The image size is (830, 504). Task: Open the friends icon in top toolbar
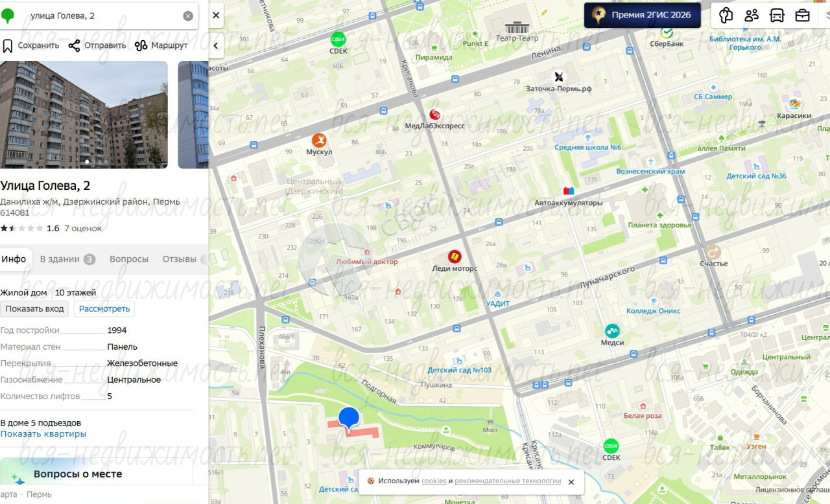pos(752,15)
